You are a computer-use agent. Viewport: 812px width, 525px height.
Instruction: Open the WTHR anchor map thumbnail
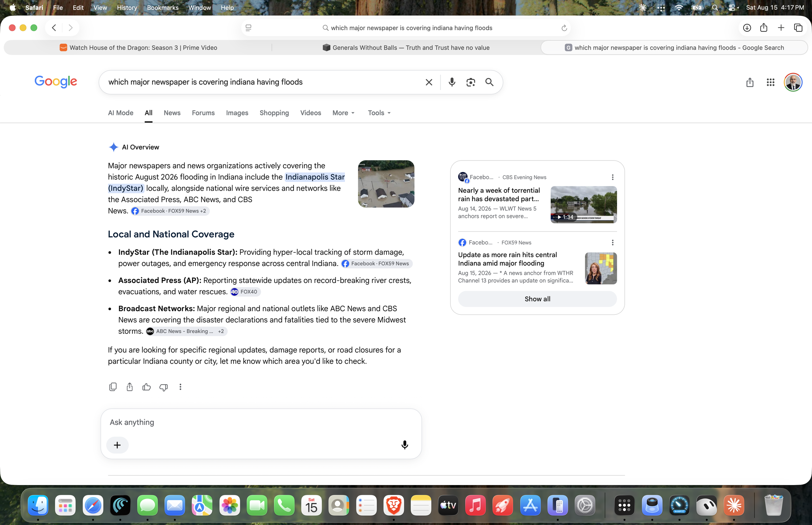(x=601, y=268)
